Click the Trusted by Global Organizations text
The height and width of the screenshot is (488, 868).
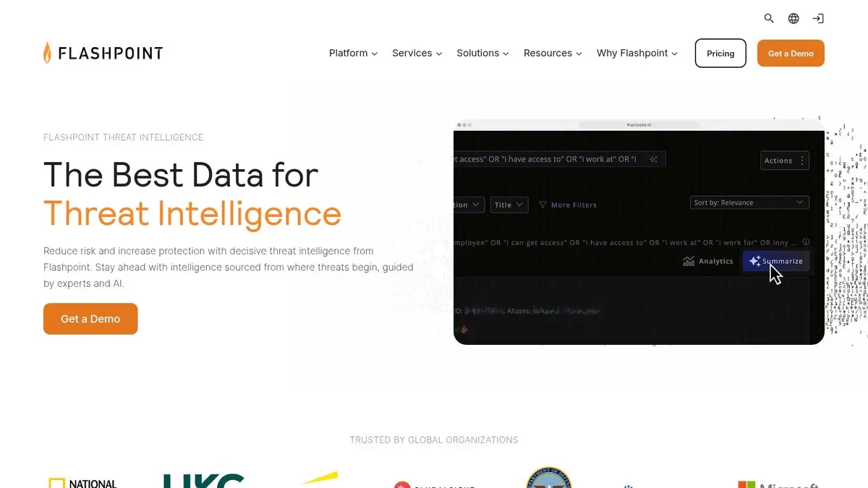(x=434, y=440)
